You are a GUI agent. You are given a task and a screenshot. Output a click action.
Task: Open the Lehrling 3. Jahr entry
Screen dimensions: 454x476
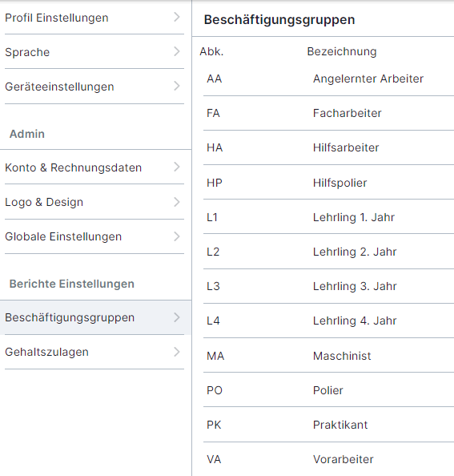[x=328, y=286]
